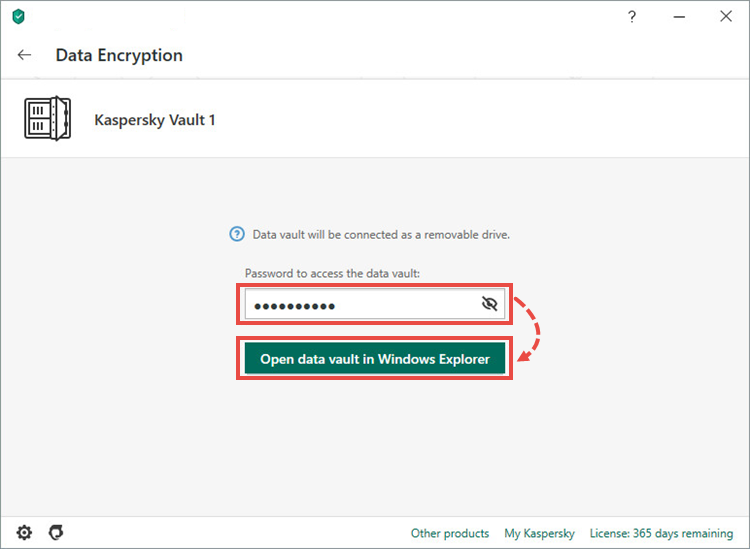This screenshot has height=549, width=750.
Task: Click the blue info question mark icon
Action: (237, 234)
